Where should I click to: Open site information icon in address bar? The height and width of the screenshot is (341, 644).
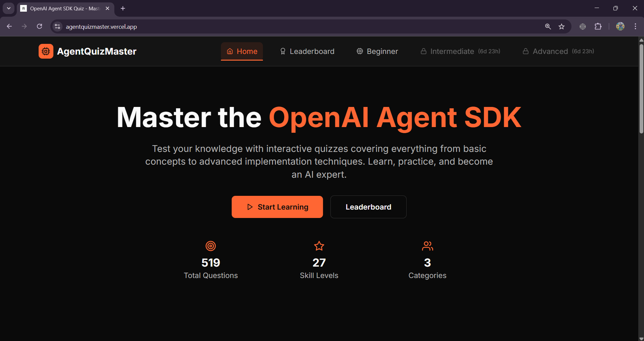coord(58,27)
